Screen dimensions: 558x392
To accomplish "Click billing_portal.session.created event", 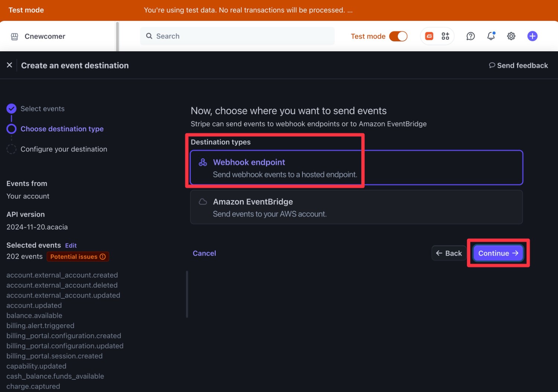I will [x=54, y=356].
